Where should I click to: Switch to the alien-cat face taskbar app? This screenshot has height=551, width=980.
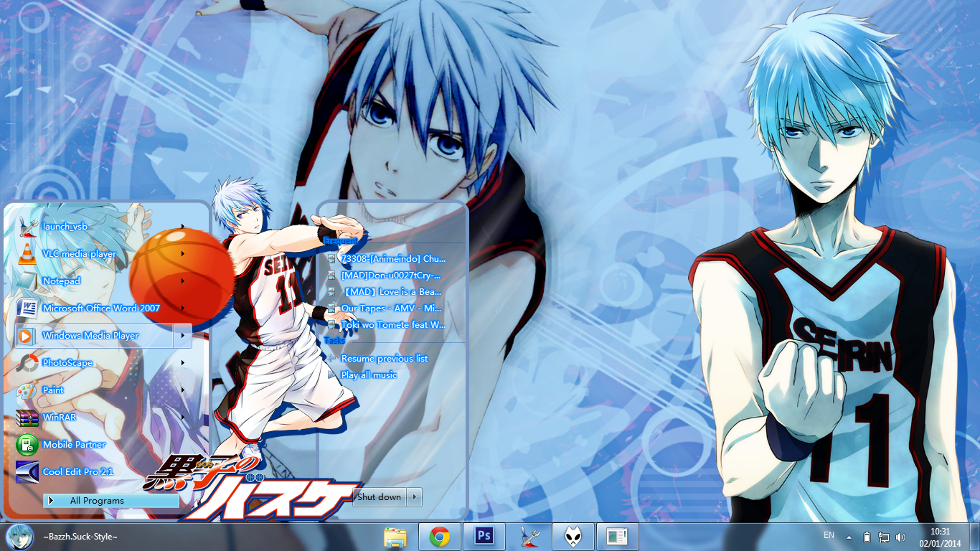point(573,537)
